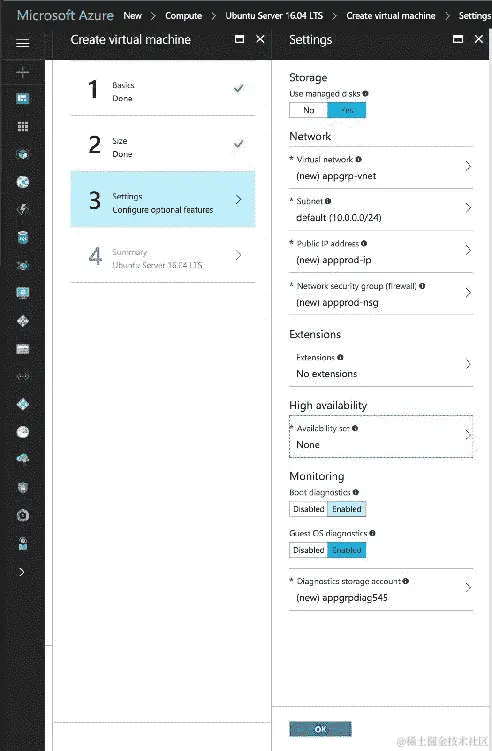The width and height of the screenshot is (492, 751).
Task: Click Compute in the breadcrumb
Action: click(x=183, y=16)
